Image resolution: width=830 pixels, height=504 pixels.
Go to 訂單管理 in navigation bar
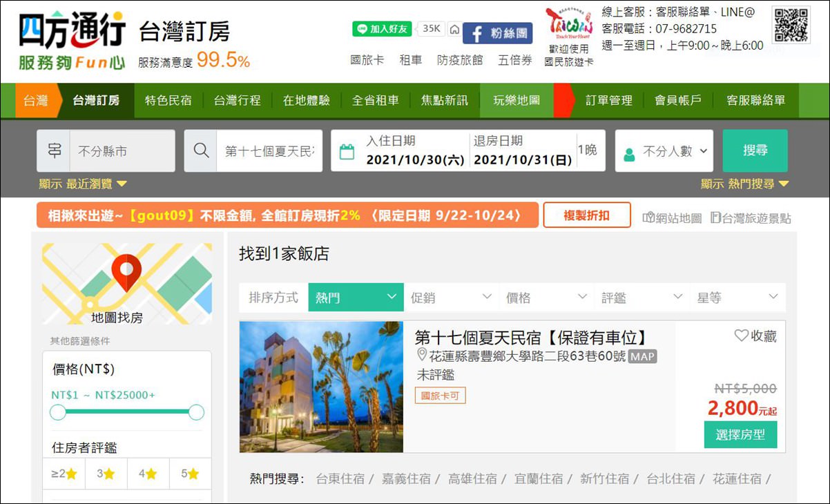pos(608,100)
